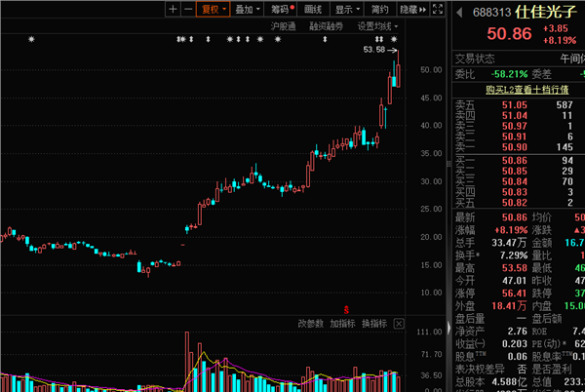Zoom out chart with minus button
The height and width of the screenshot is (392, 585).
[188, 9]
